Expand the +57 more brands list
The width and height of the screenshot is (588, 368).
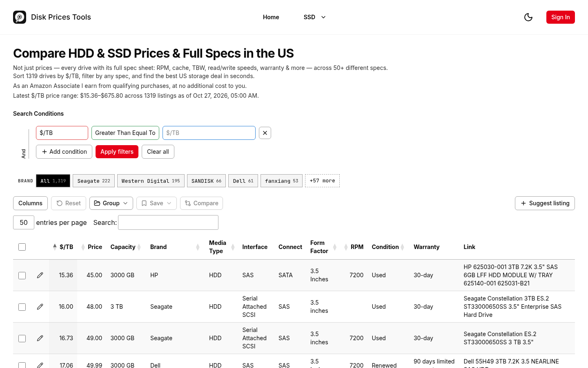tap(322, 181)
